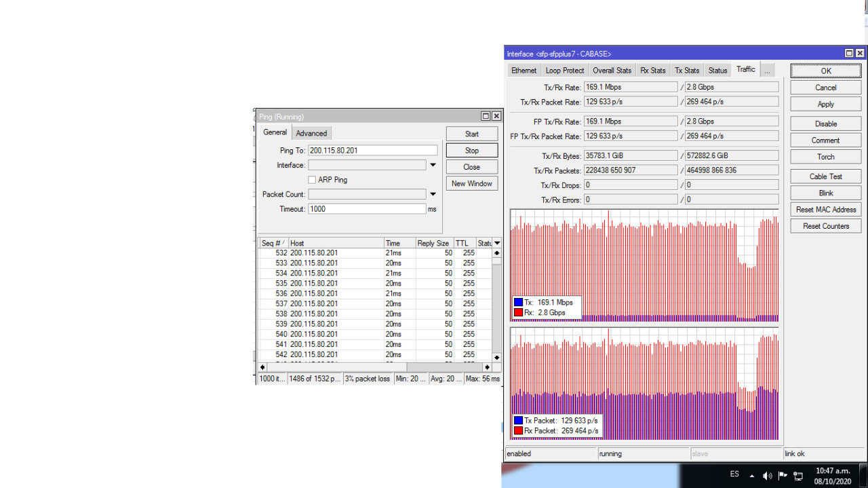Screen dimensions: 868x488
Task: Open the Rx Stats tab
Action: pyautogui.click(x=652, y=71)
